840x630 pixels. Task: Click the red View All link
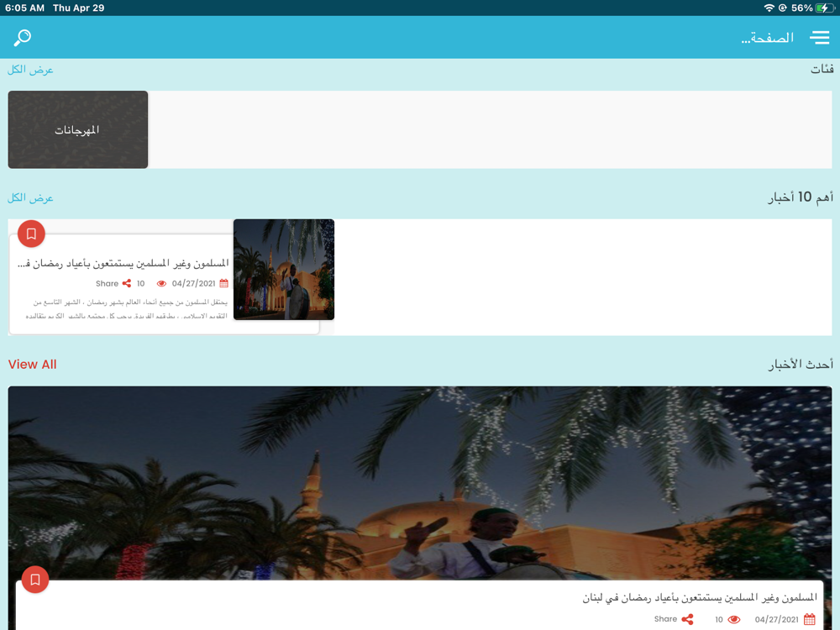point(32,365)
